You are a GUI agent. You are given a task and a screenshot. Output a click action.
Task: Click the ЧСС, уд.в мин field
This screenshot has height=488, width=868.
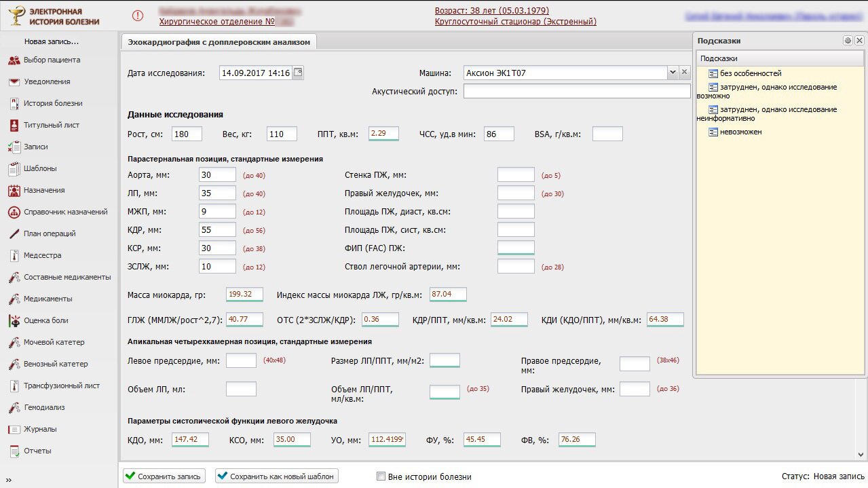(499, 134)
